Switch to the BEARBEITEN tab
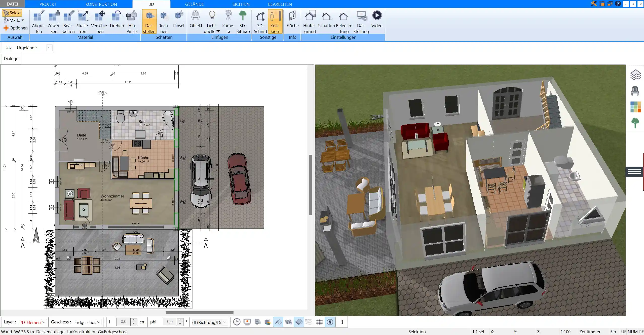 pos(280,4)
